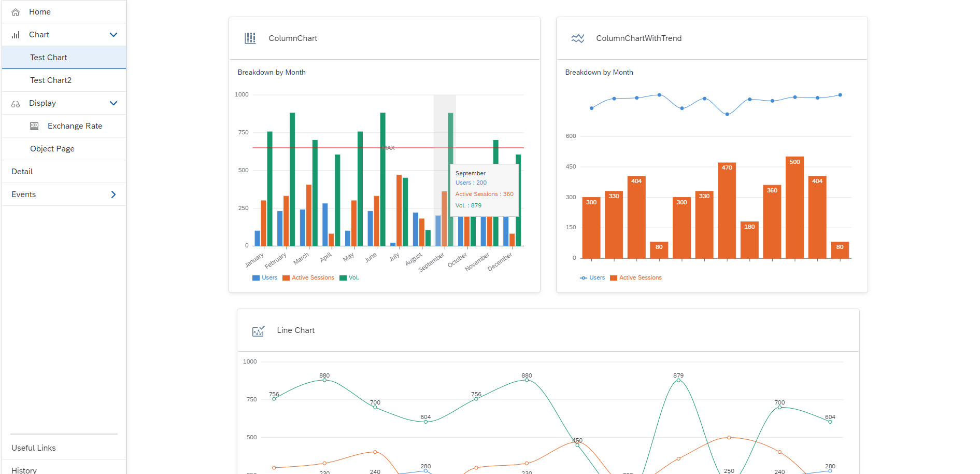Click the orange Active Sessions swatch in ColumnChart
Screen dimensions: 980x474
point(286,278)
